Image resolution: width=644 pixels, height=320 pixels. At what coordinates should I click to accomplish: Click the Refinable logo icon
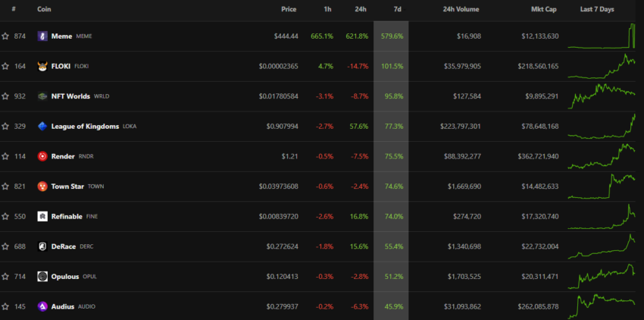click(42, 216)
